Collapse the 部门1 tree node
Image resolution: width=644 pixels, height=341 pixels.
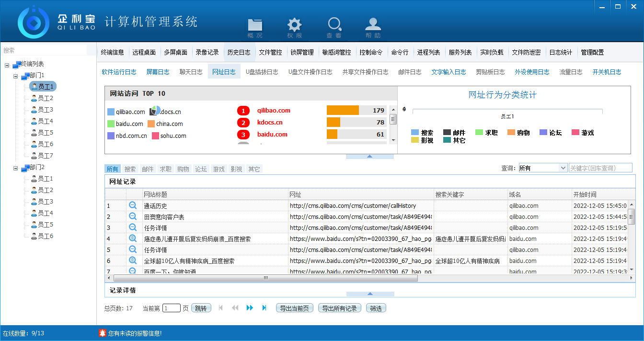coord(16,76)
